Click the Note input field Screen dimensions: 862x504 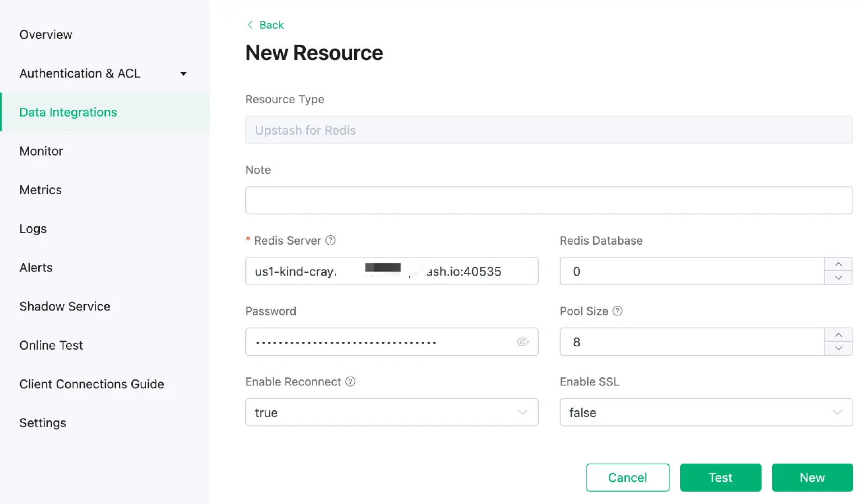[x=548, y=200]
